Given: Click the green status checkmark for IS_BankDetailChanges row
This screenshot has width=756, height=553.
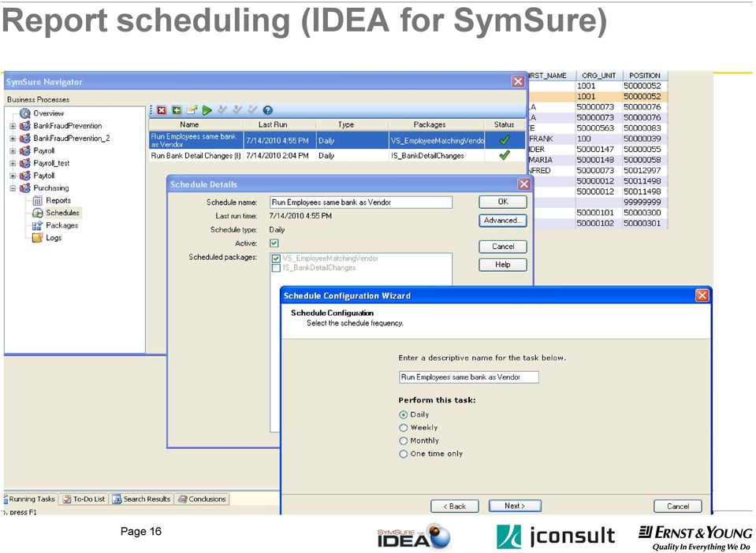Looking at the screenshot, I should click(505, 155).
